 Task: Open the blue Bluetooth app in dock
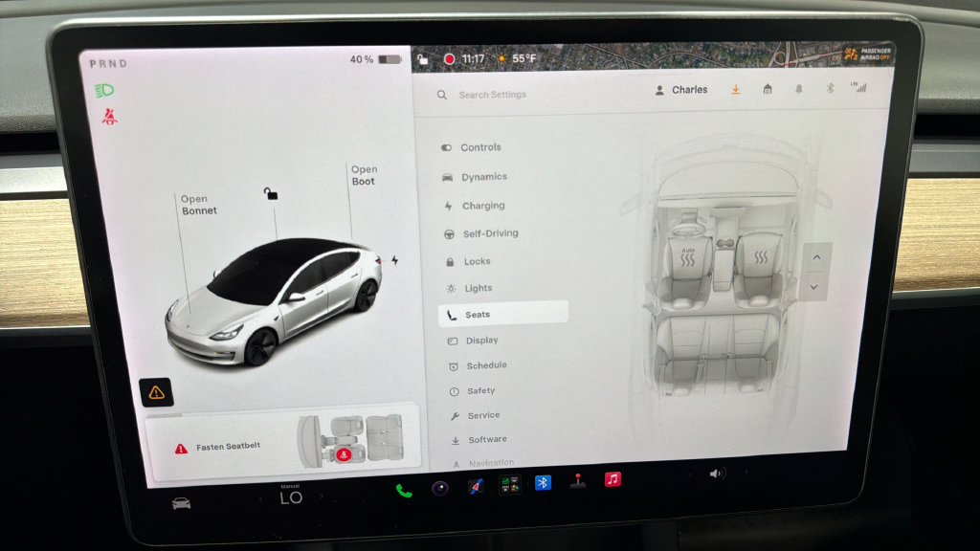pos(544,482)
